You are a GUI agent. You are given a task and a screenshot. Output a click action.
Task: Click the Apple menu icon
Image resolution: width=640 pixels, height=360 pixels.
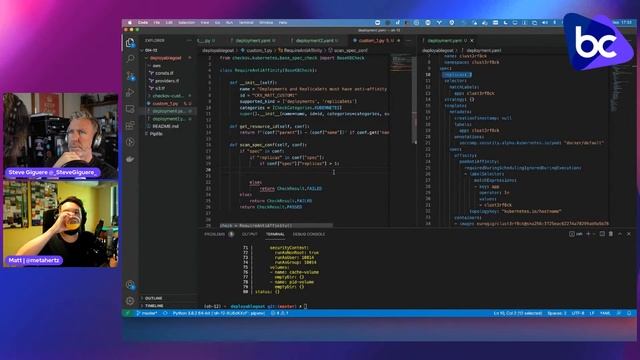pos(130,23)
